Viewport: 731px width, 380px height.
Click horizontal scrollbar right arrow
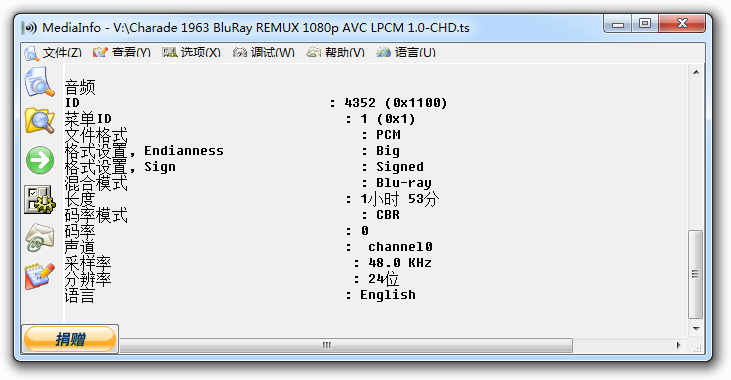tap(678, 345)
